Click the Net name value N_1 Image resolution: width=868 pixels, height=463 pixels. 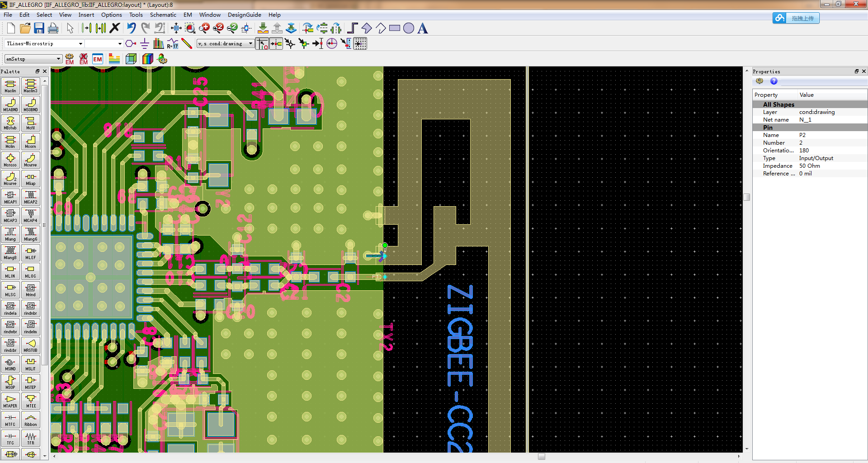pyautogui.click(x=805, y=120)
